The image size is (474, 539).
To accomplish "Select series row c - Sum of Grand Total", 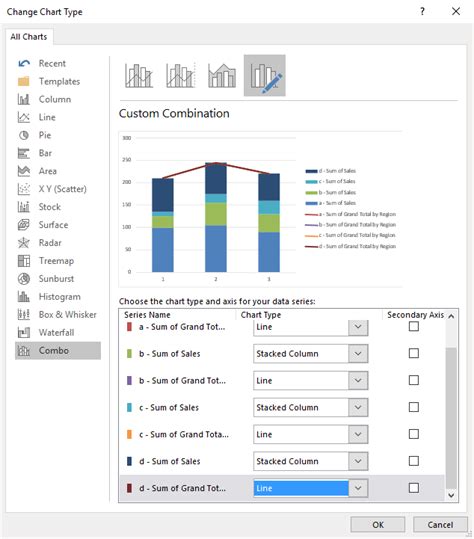I will click(282, 434).
